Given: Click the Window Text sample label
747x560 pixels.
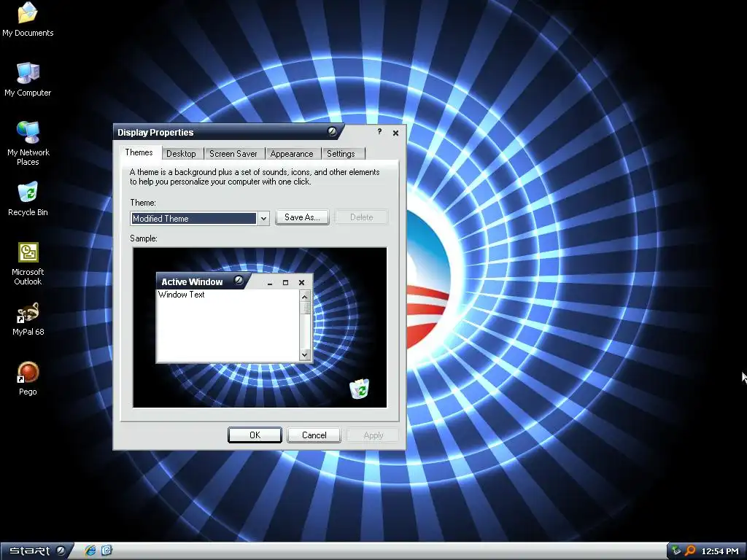Looking at the screenshot, I should (x=181, y=295).
